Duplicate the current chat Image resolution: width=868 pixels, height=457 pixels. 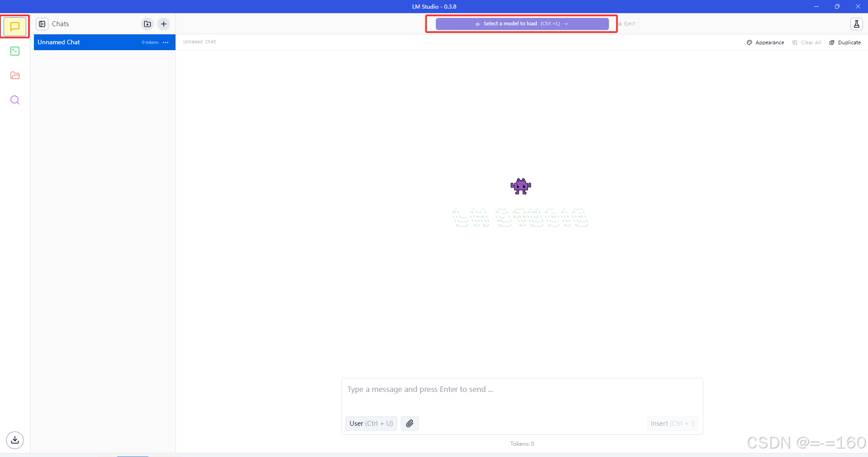click(x=845, y=42)
